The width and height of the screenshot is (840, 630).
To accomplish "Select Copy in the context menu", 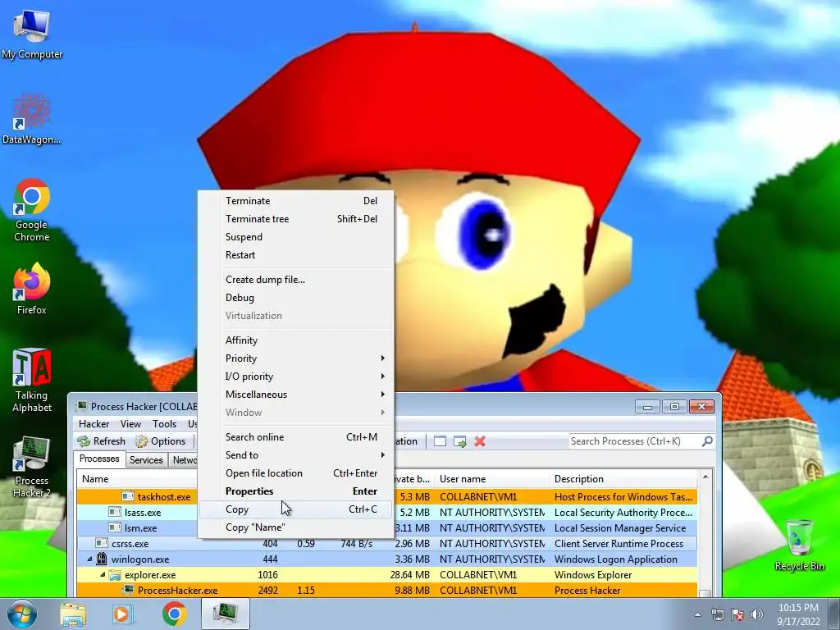I will (295, 509).
